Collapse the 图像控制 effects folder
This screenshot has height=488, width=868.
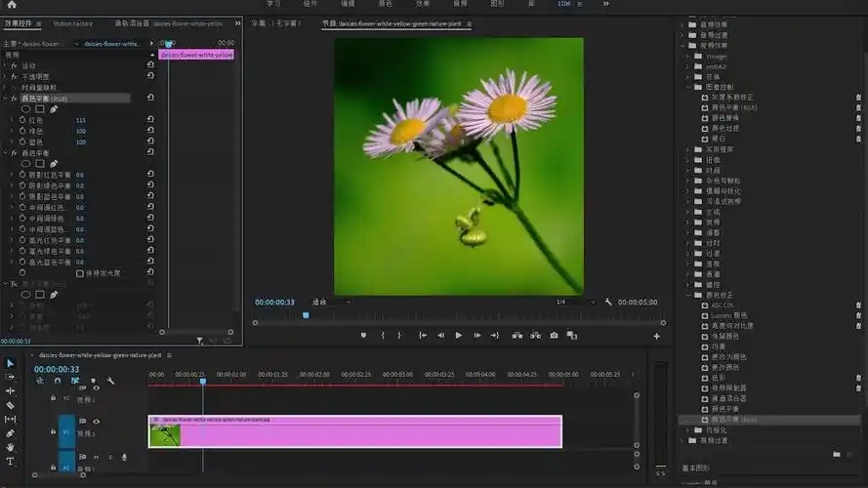click(687, 87)
